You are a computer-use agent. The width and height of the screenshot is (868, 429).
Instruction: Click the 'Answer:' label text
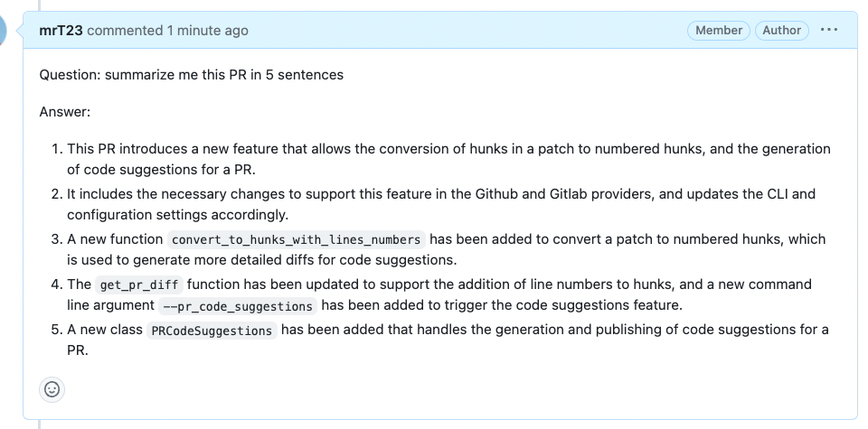(x=65, y=112)
